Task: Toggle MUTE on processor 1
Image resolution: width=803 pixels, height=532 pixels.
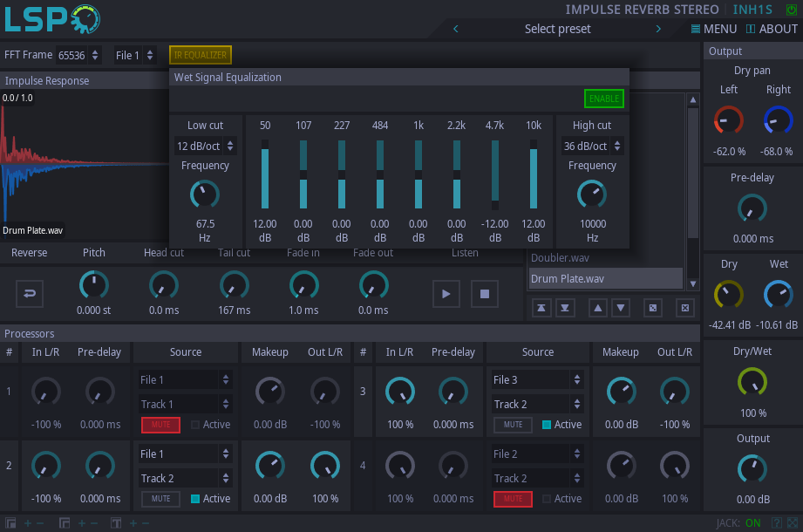Action: coord(160,425)
